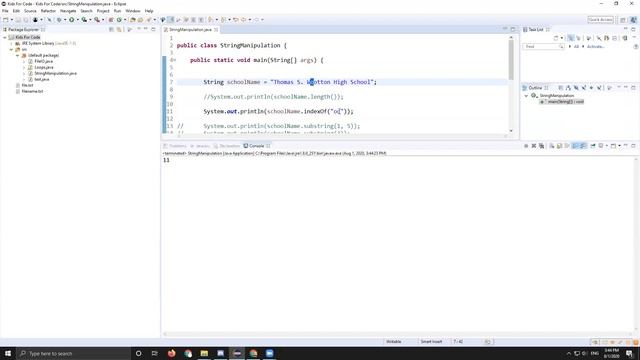The height and width of the screenshot is (360, 640).
Task: Open Firefox from the Windows taskbar
Action: (x=171, y=353)
